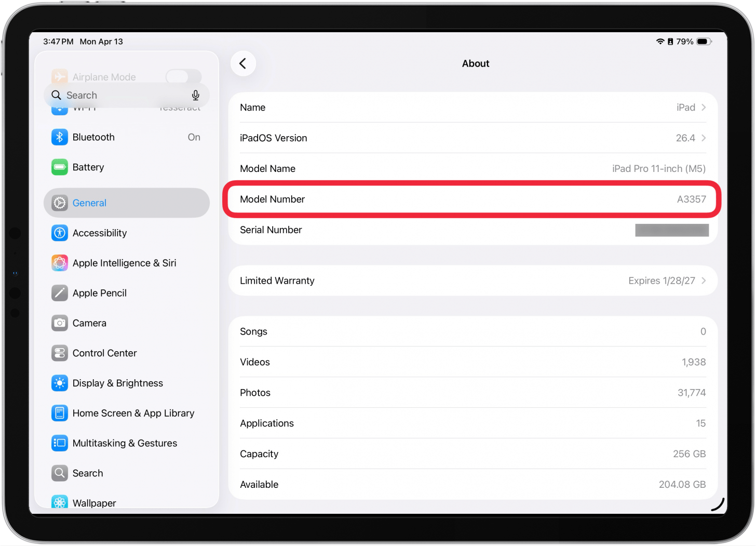Open Display & Brightness settings
Image resolution: width=756 pixels, height=546 pixels.
point(127,383)
